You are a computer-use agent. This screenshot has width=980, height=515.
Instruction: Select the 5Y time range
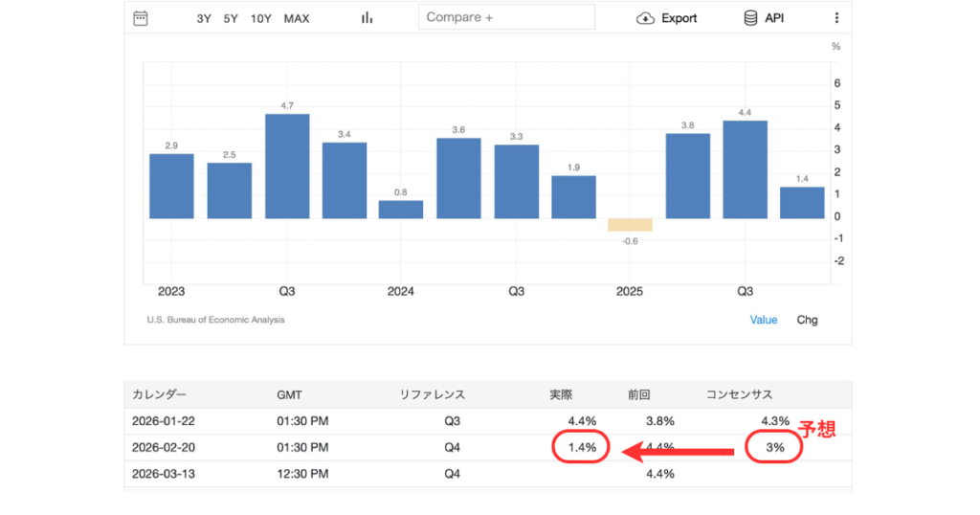[x=231, y=18]
